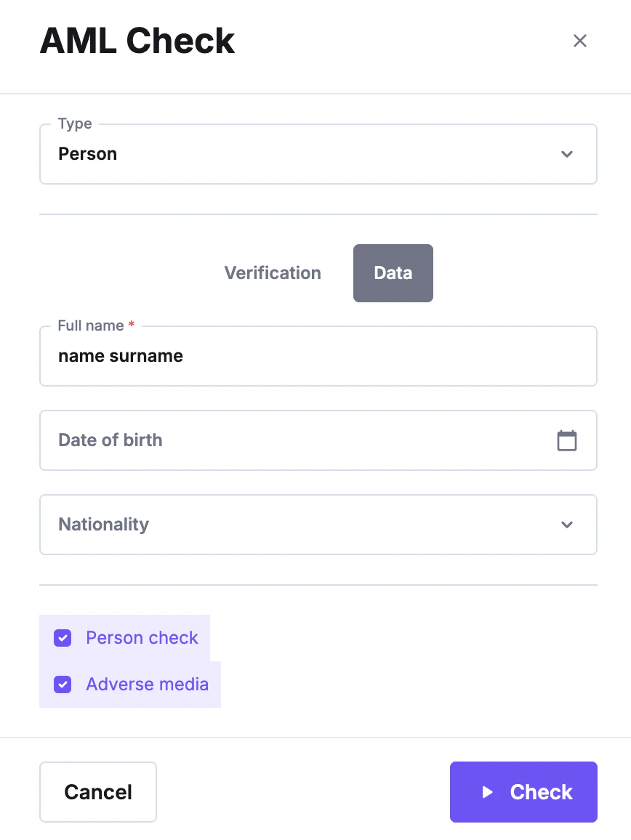
Task: Click the Person check label text
Action: click(142, 638)
